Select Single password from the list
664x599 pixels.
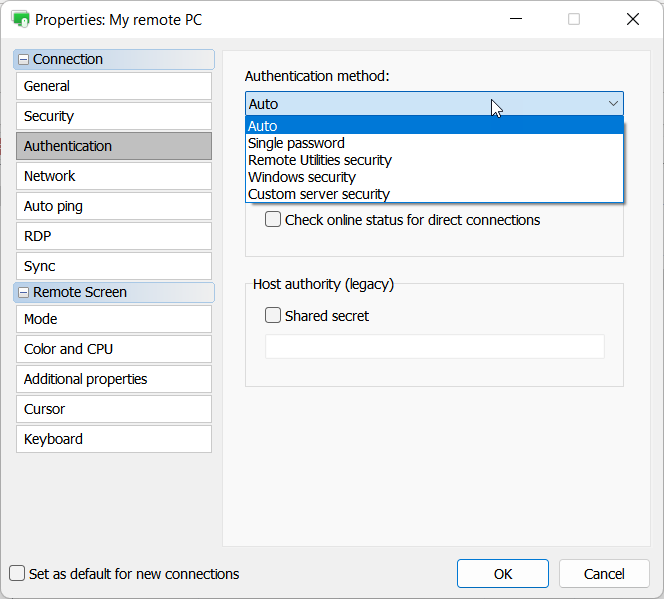pyautogui.click(x=296, y=143)
